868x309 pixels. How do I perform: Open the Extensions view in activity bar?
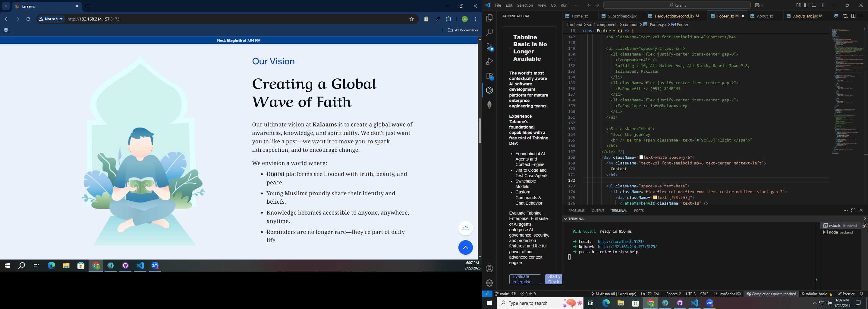coord(489,76)
